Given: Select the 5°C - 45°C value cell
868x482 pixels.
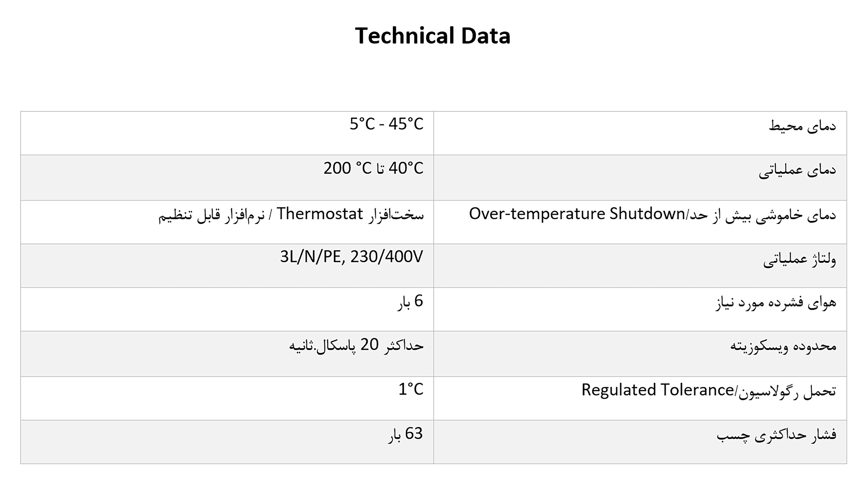Looking at the screenshot, I should (386, 124).
